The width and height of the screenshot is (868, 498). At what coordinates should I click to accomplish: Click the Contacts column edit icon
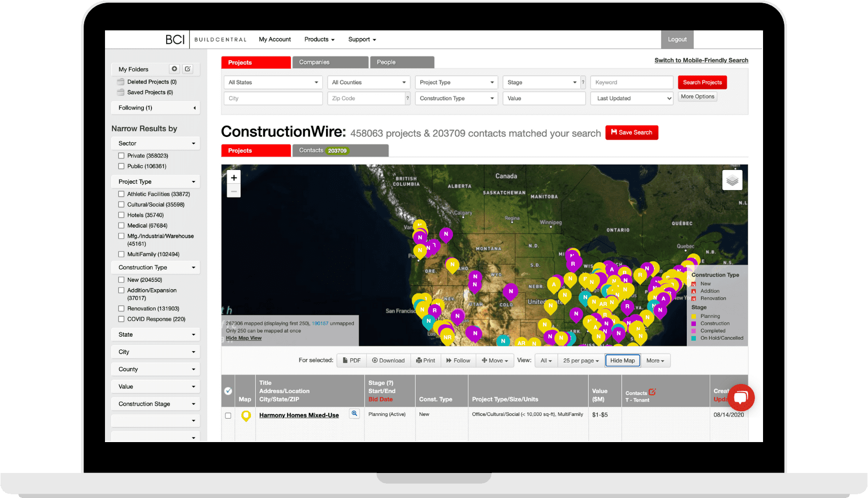tap(652, 392)
